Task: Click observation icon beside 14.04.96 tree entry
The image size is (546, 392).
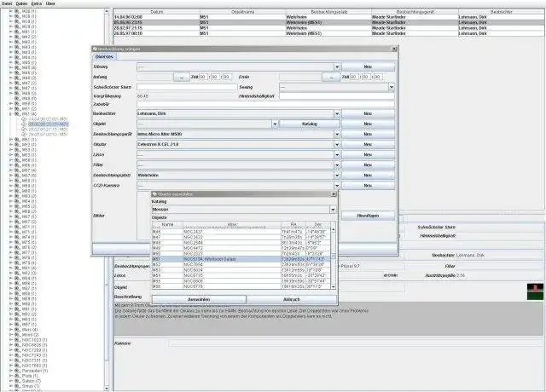Action: (x=24, y=119)
